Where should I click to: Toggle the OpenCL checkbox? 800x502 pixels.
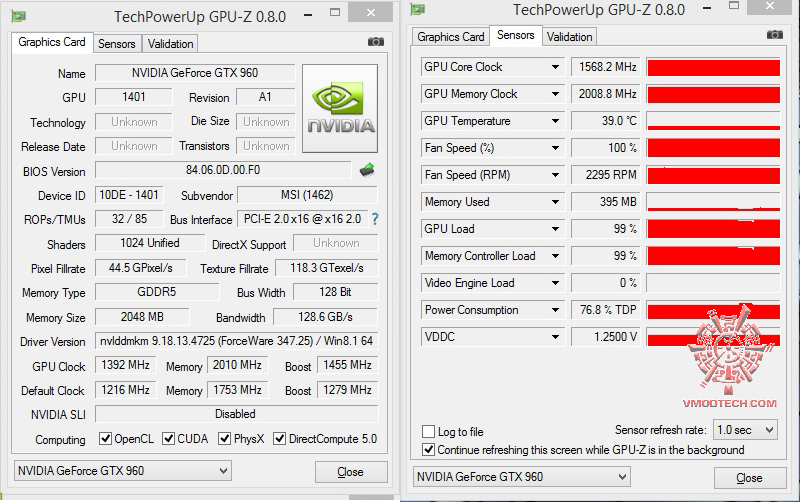pyautogui.click(x=106, y=438)
